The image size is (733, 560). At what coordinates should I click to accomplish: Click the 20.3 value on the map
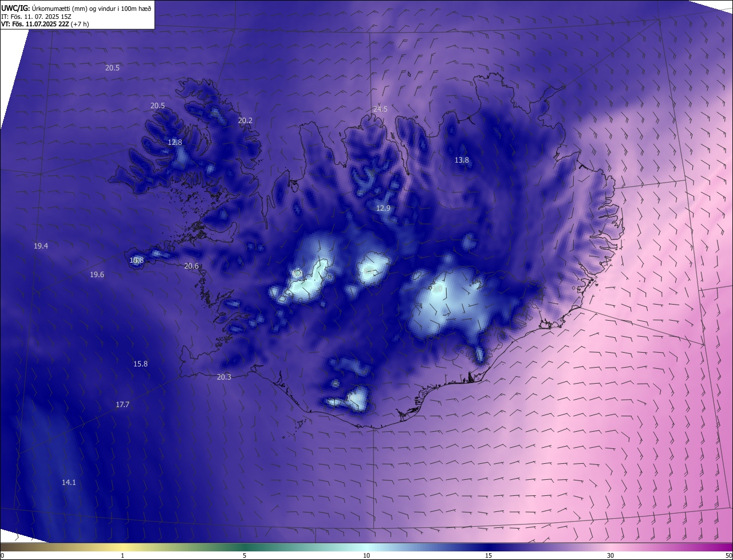(x=224, y=377)
